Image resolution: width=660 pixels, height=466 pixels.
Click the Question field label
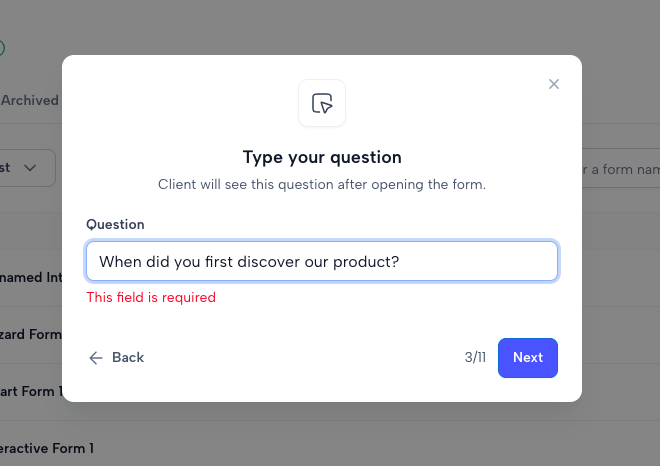coord(115,224)
